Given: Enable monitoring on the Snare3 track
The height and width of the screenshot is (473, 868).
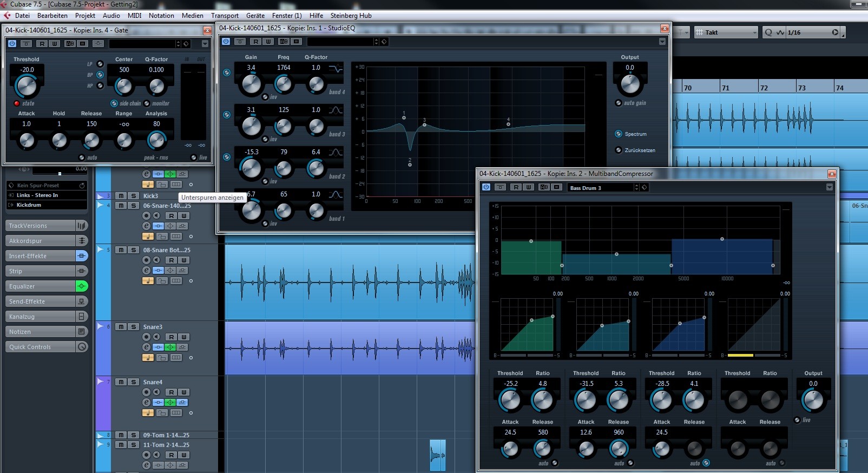Looking at the screenshot, I should (156, 337).
